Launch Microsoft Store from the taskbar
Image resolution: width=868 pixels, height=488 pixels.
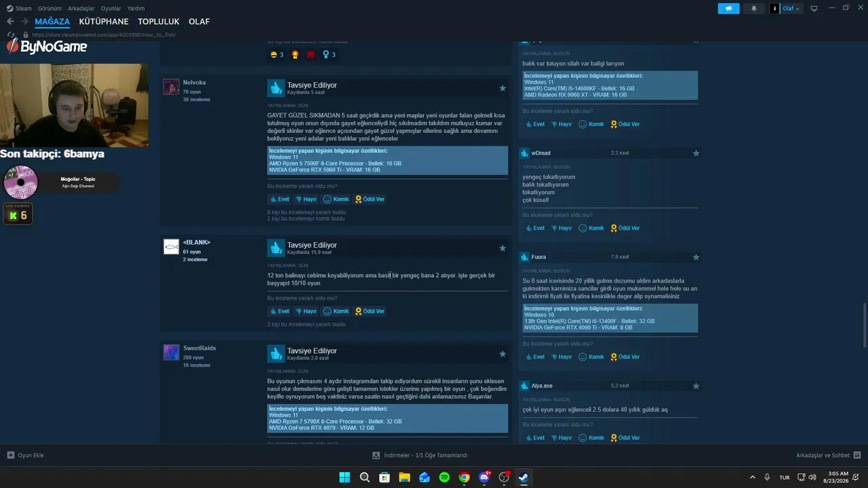coord(384,477)
